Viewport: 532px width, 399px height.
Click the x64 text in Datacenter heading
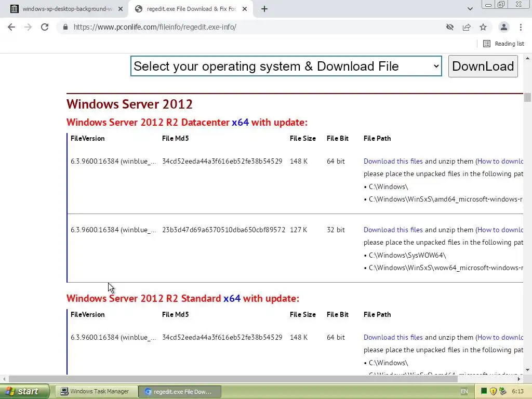tap(240, 122)
